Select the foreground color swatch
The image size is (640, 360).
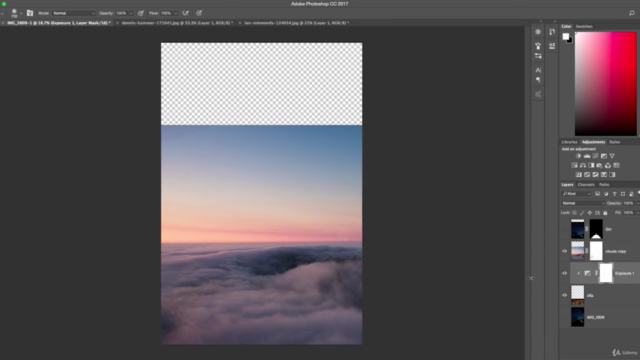pos(565,36)
